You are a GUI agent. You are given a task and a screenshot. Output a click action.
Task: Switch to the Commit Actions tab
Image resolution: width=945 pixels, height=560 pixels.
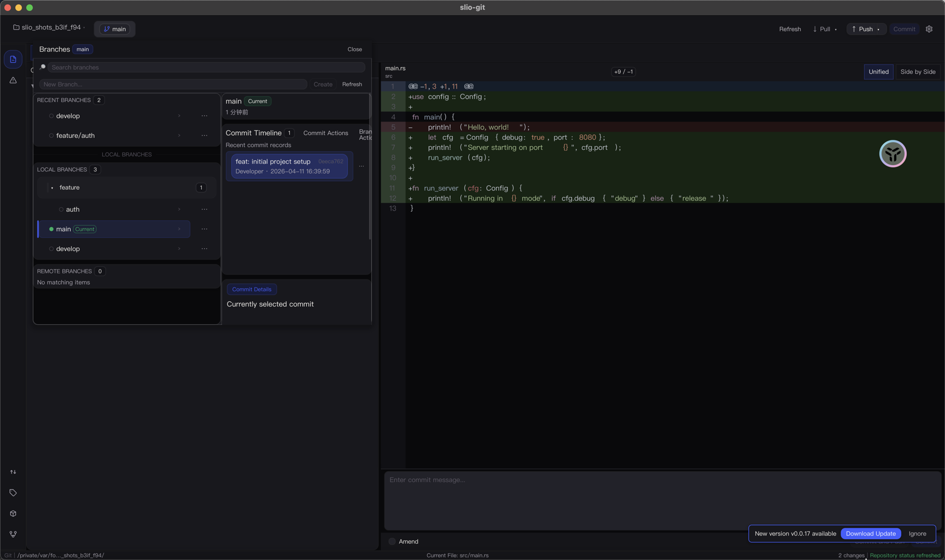click(x=325, y=133)
